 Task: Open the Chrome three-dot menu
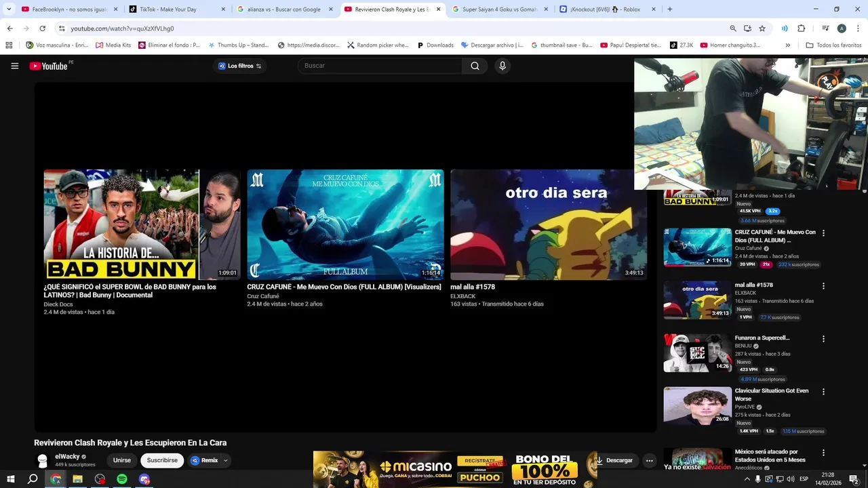(x=857, y=28)
